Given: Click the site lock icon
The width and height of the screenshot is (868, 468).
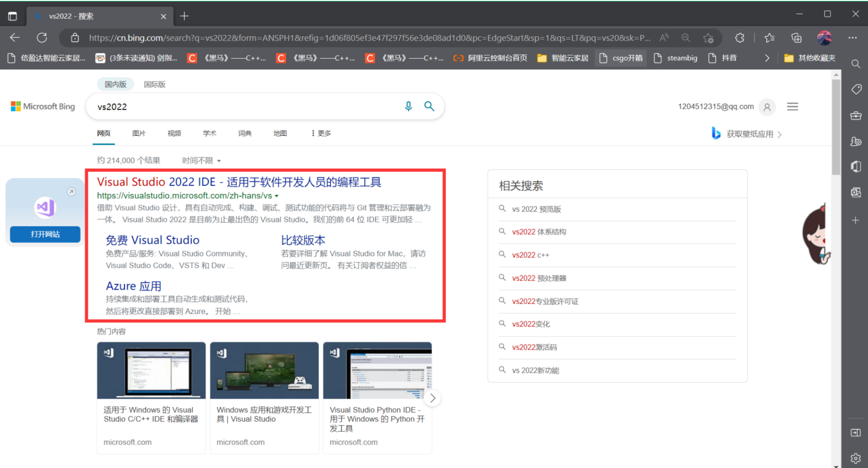Looking at the screenshot, I should (x=75, y=38).
